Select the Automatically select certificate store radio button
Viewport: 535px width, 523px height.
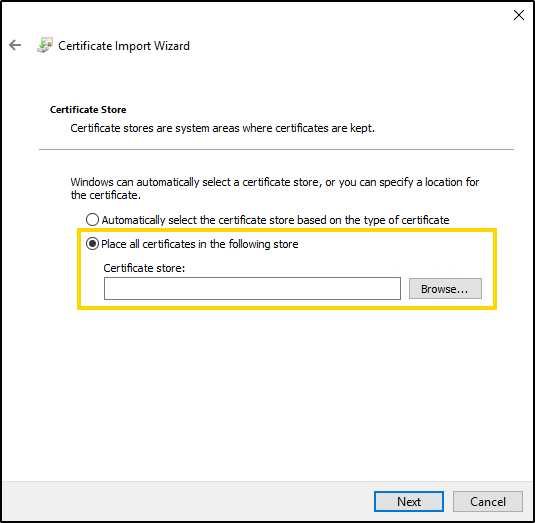coord(92,220)
